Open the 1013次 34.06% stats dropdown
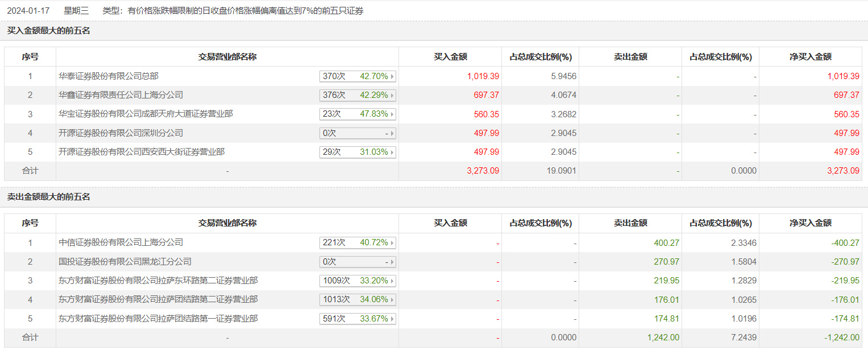Image resolution: width=868 pixels, height=350 pixels. coord(358,300)
